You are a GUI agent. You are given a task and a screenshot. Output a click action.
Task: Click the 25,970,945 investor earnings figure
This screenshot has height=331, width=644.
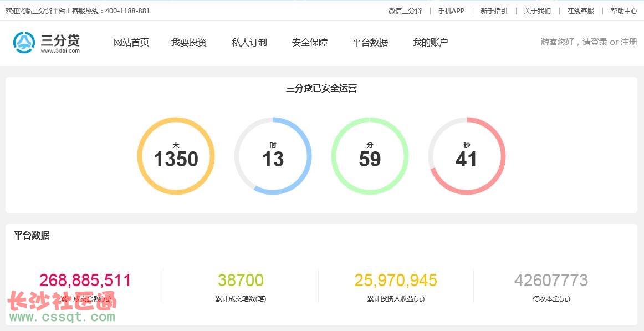coord(396,281)
